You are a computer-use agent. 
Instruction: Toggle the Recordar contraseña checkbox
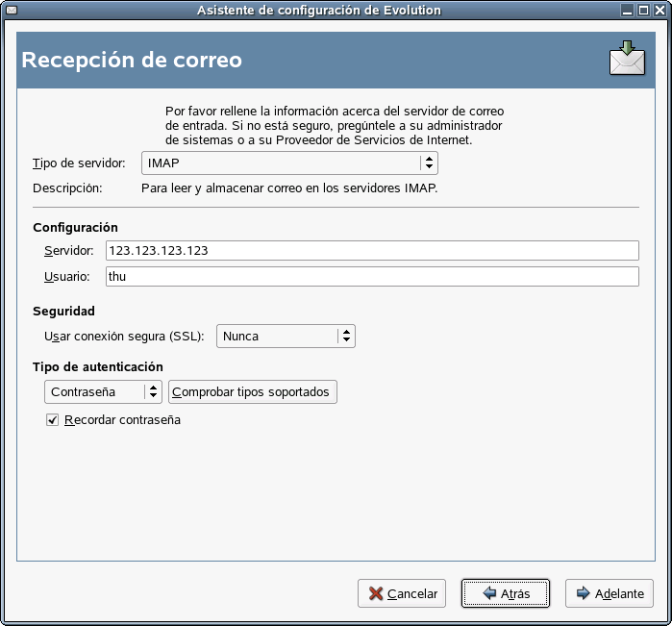pos(52,420)
